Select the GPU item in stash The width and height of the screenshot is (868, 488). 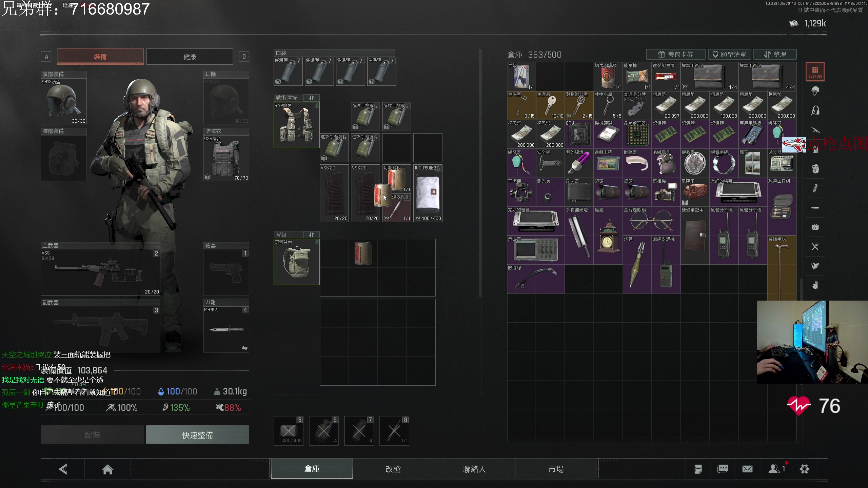point(579,134)
